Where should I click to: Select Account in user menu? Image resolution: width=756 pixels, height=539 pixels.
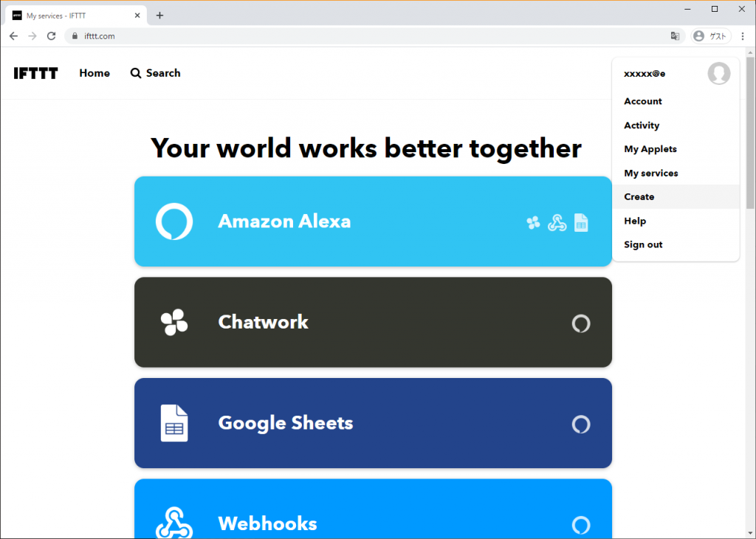643,101
